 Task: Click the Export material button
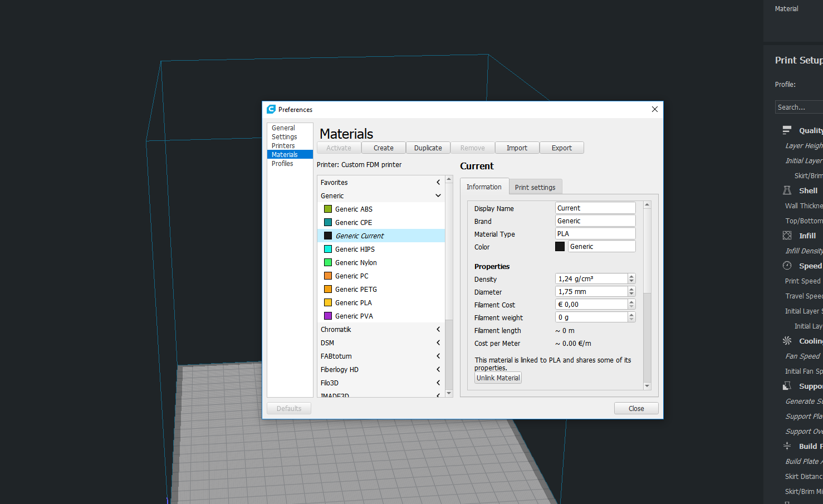click(562, 148)
